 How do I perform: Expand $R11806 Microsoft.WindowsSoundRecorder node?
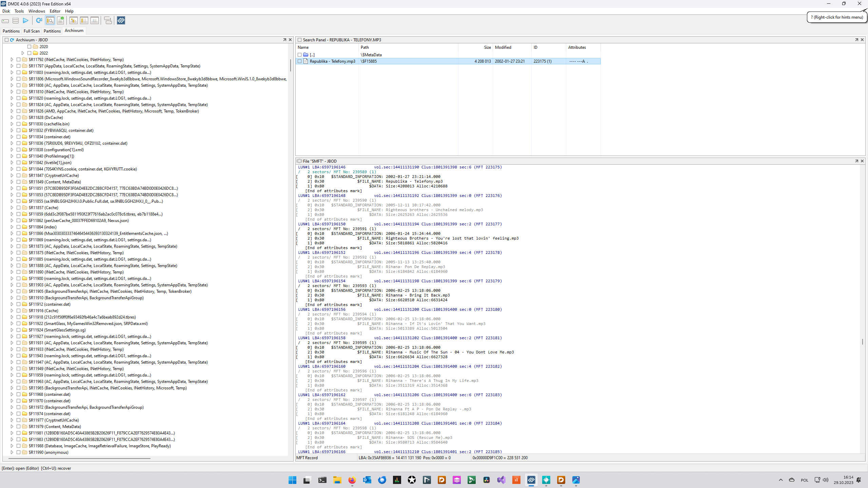(12, 79)
